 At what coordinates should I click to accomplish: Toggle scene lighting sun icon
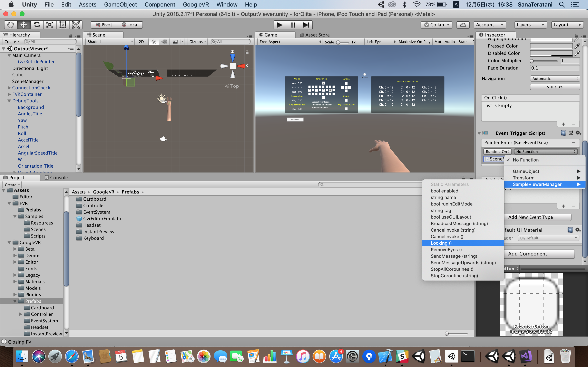(x=154, y=42)
